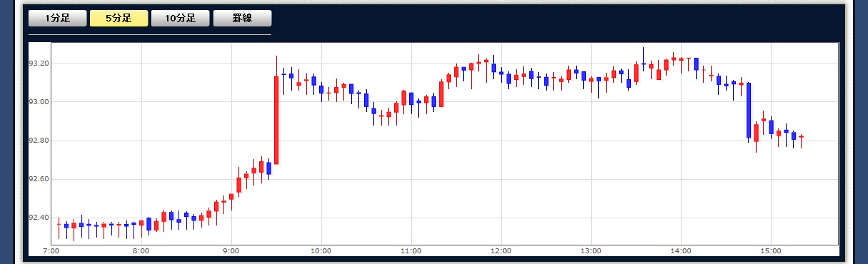Click the 14:00 time axis label

681,251
